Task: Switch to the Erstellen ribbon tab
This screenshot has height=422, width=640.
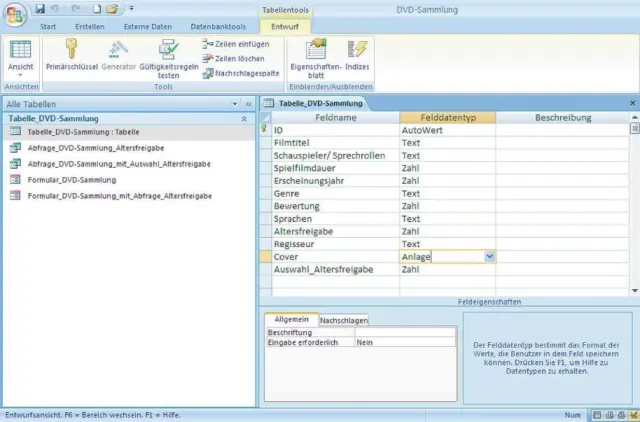Action: pyautogui.click(x=91, y=25)
